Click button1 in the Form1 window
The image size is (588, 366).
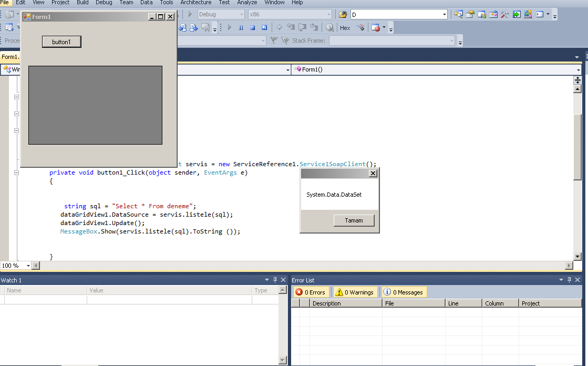(61, 42)
